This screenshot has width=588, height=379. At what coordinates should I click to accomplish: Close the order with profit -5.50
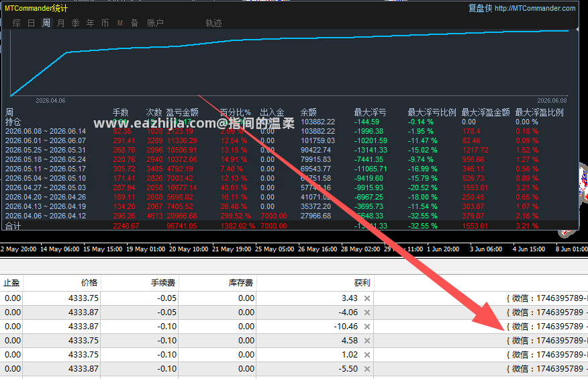tap(367, 368)
